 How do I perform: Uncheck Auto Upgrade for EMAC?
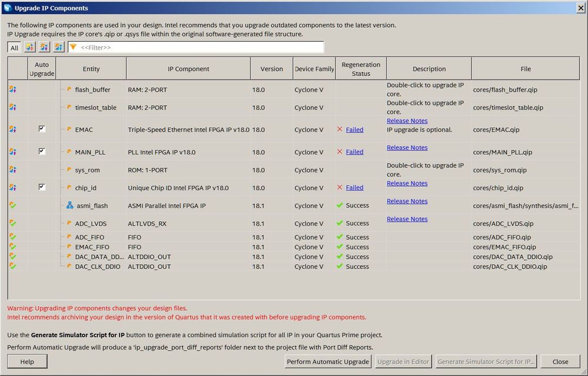(x=42, y=129)
